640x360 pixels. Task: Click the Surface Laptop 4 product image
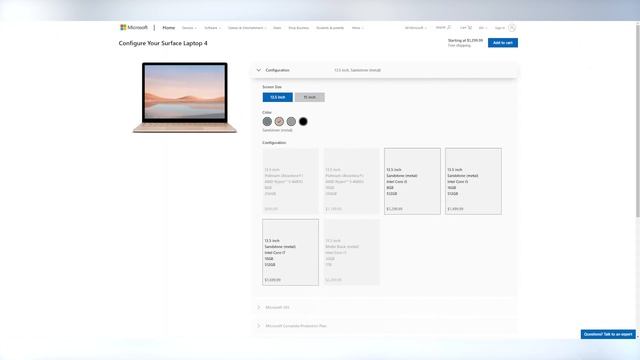[x=184, y=98]
